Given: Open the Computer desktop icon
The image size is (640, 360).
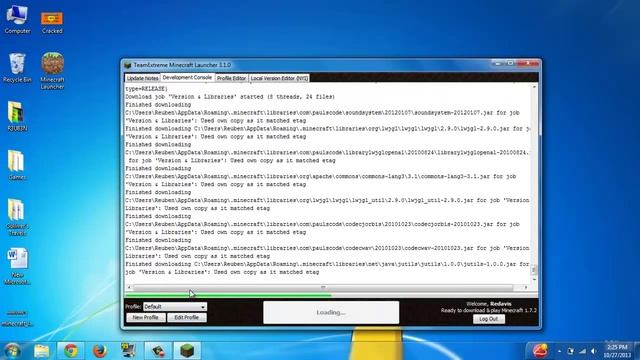Looking at the screenshot, I should [x=17, y=19].
